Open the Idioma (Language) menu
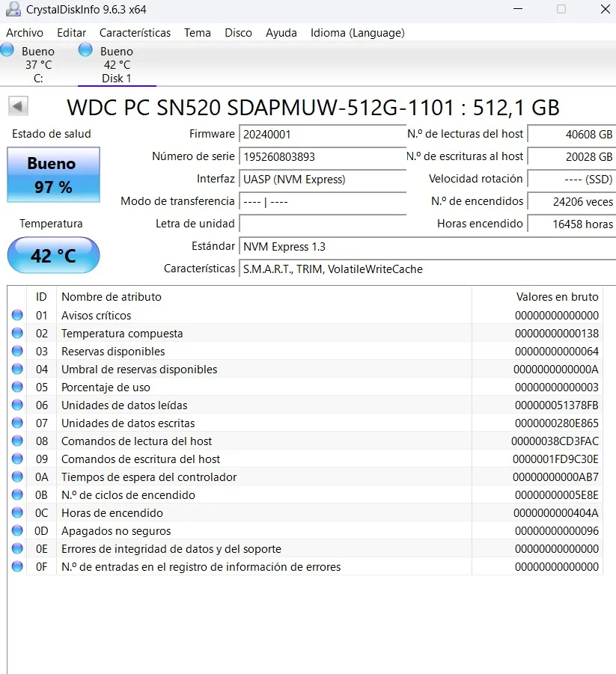This screenshot has height=674, width=616. click(358, 33)
